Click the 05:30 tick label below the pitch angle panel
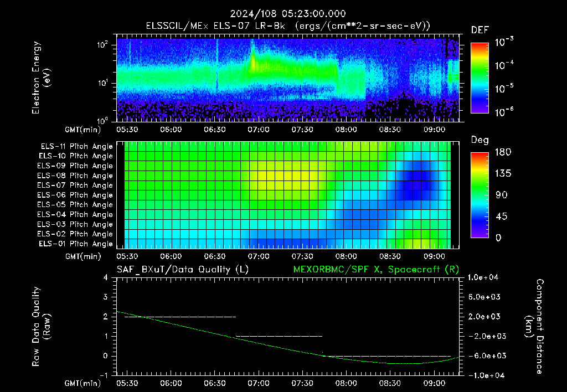The height and width of the screenshot is (392, 567). tap(127, 256)
